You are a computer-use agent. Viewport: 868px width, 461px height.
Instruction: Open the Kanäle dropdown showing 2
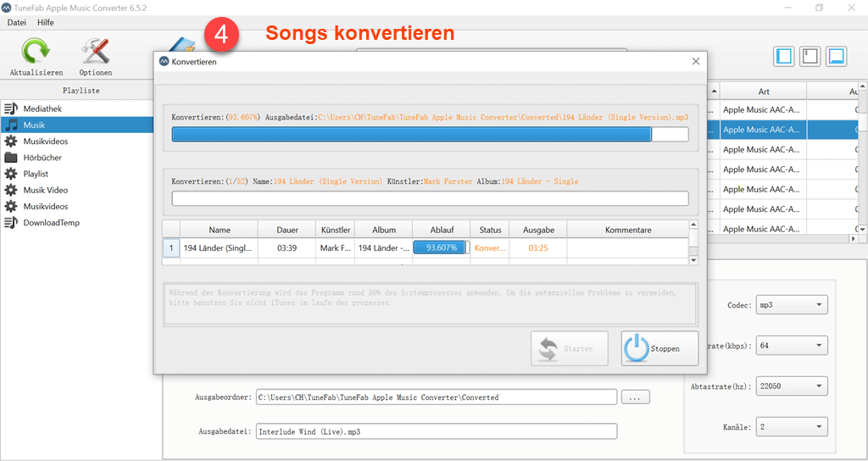coord(792,427)
